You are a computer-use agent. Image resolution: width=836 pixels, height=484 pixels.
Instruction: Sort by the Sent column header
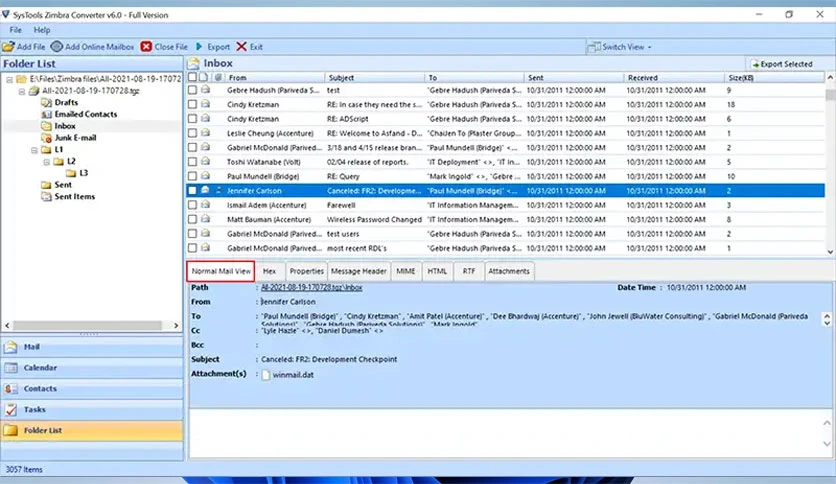point(573,77)
